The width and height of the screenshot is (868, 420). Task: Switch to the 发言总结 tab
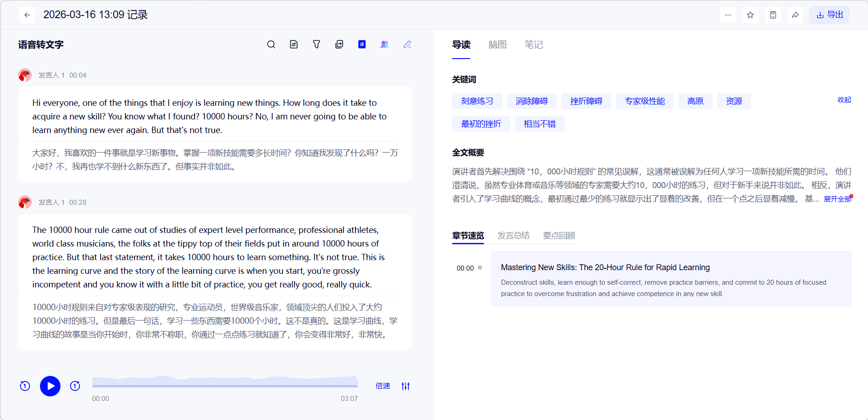click(513, 235)
